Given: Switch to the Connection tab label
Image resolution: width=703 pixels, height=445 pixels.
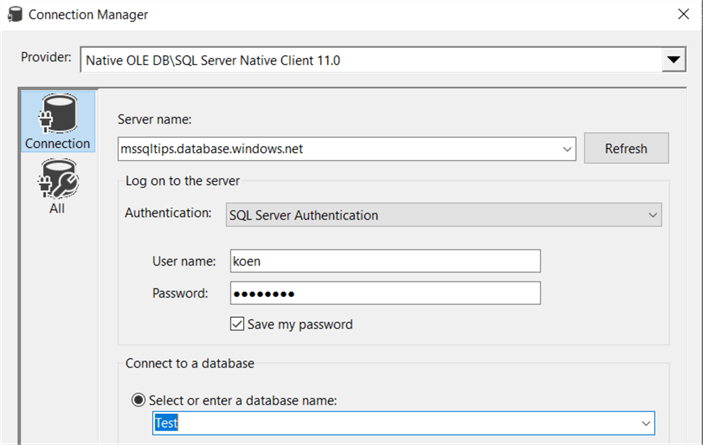Looking at the screenshot, I should coord(57,143).
